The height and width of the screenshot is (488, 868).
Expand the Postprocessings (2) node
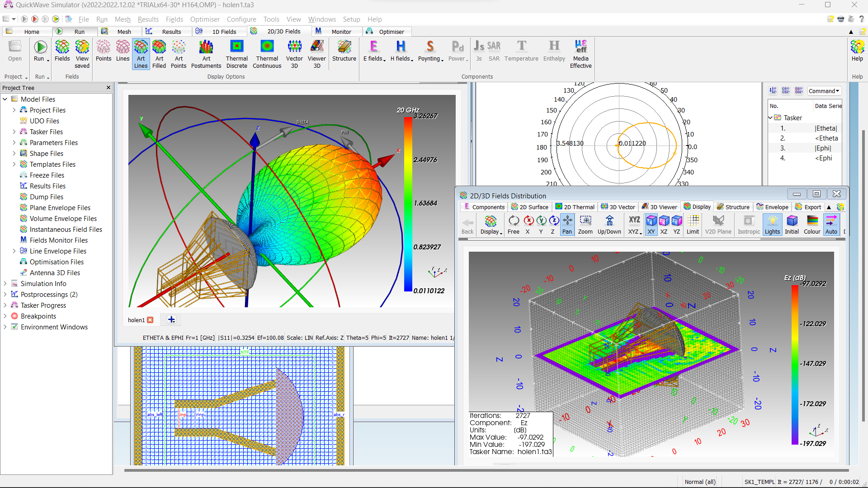click(x=5, y=295)
